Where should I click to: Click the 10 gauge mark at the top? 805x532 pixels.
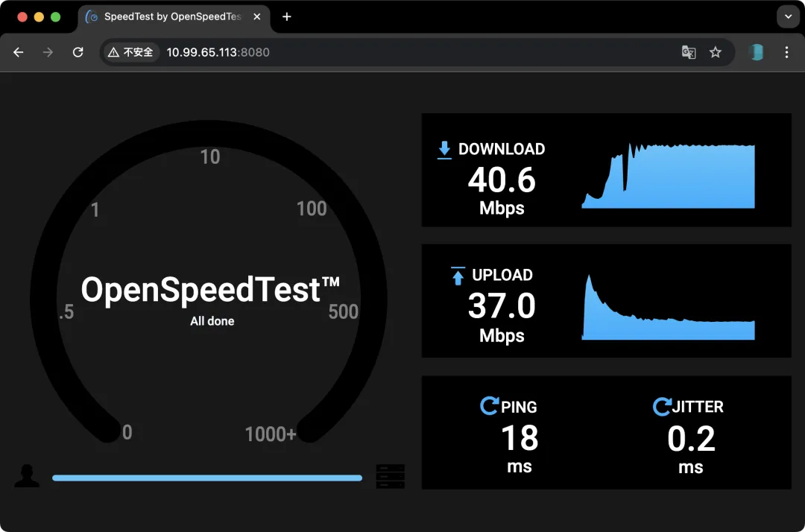click(210, 157)
